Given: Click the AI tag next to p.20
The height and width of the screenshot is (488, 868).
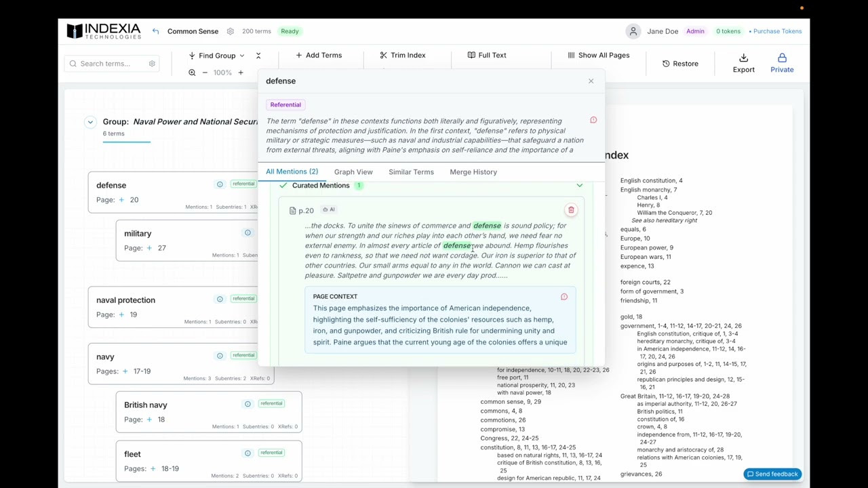Looking at the screenshot, I should click(329, 210).
